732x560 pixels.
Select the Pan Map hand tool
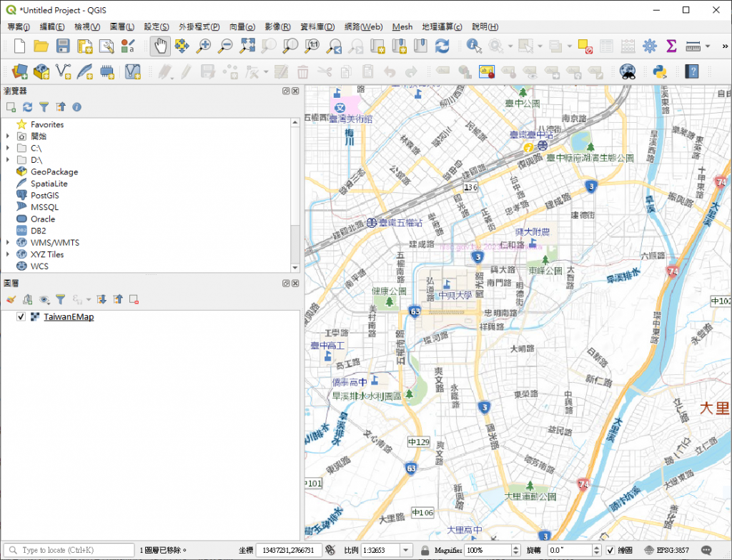pyautogui.click(x=160, y=46)
